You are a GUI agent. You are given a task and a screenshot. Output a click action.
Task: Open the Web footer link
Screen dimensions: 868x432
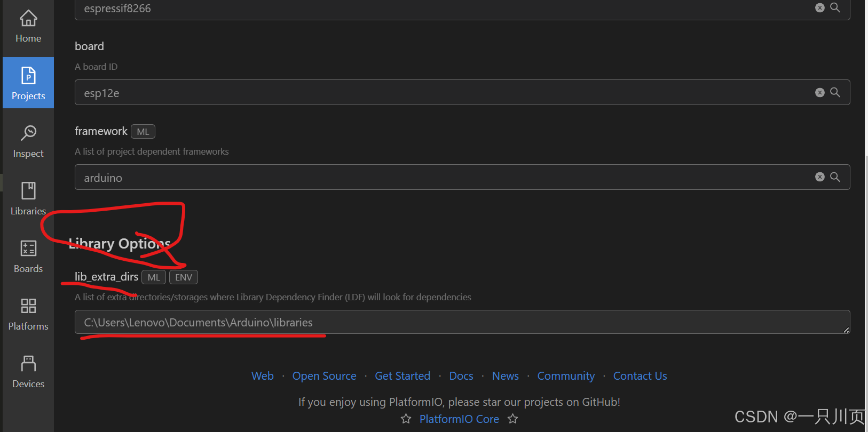point(263,376)
